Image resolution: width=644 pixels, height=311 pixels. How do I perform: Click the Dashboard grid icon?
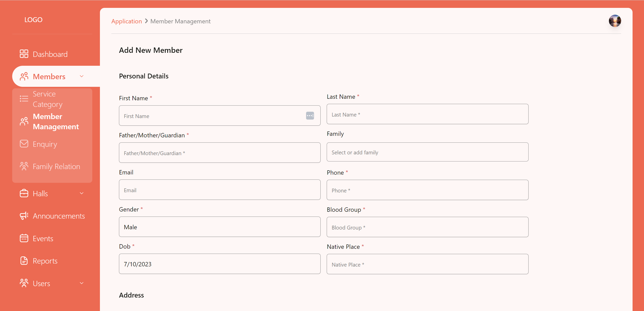[24, 54]
